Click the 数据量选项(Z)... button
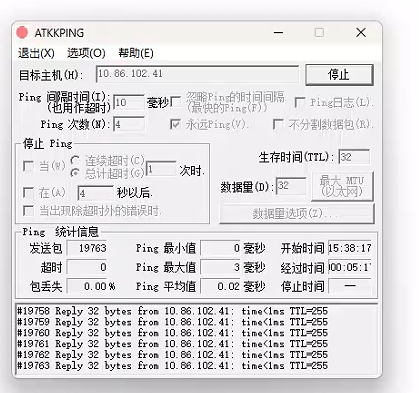The width and height of the screenshot is (419, 393). [x=297, y=214]
